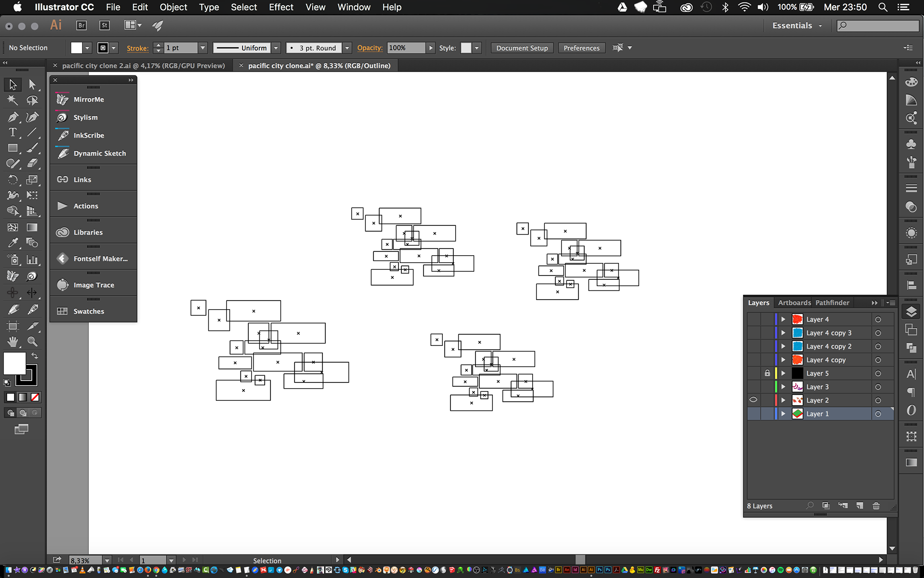Expand Layer 4 copy 2 contents
924x578 pixels.
[x=783, y=346]
